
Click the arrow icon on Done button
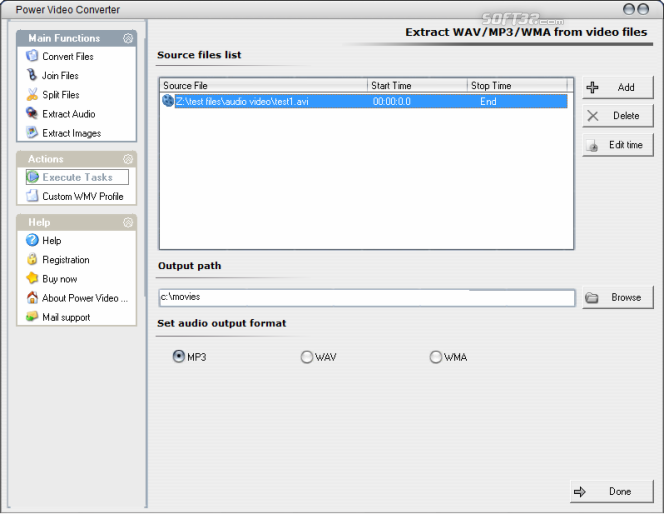point(580,492)
